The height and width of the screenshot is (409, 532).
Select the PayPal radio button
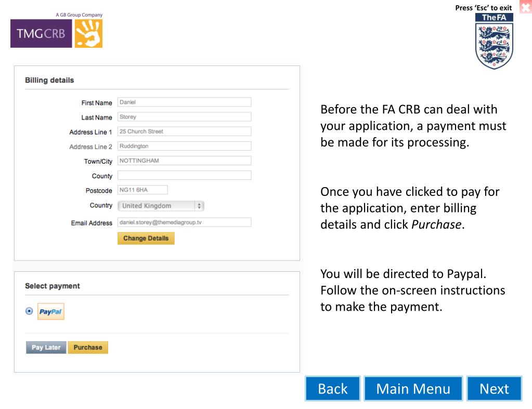[29, 311]
